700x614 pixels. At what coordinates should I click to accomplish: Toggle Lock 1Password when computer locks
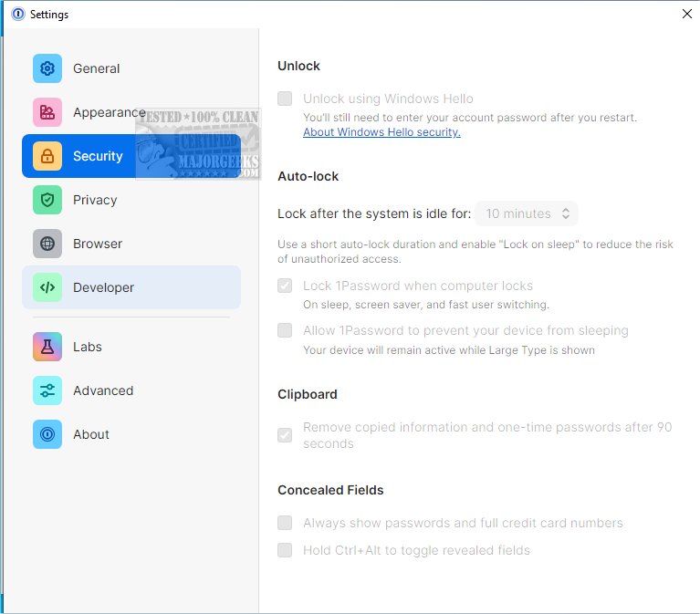tap(285, 286)
